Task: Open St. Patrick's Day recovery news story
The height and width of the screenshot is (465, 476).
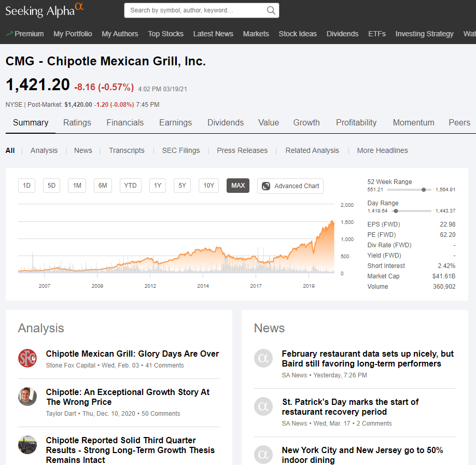Action: point(350,407)
